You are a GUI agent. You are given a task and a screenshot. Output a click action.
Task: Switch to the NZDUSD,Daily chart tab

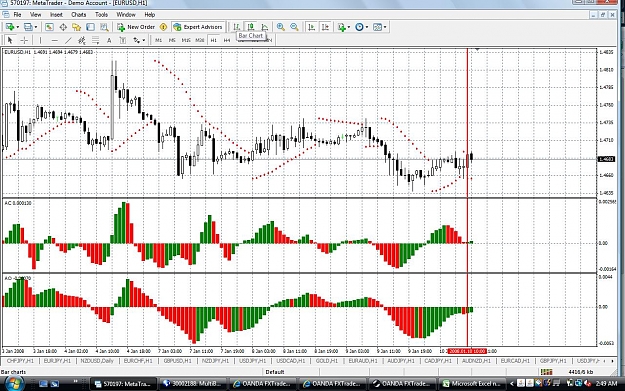click(97, 361)
